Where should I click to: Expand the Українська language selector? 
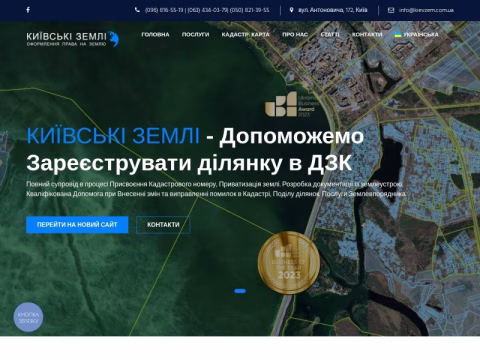pos(417,35)
